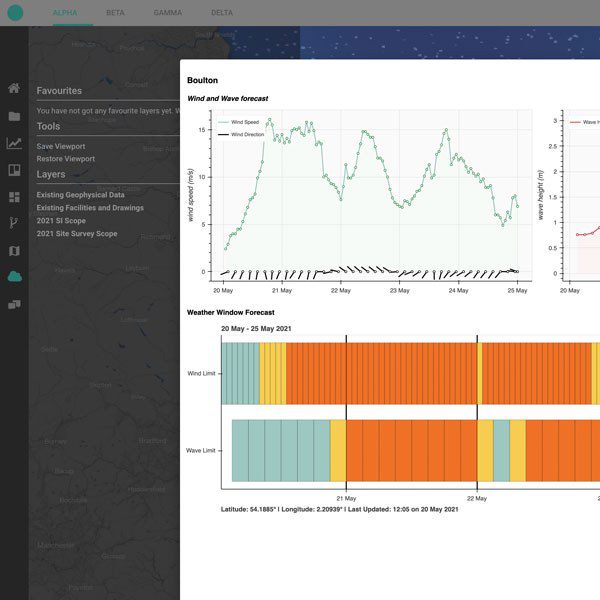Select the board layout sidebar icon
The image size is (600, 600).
pyautogui.click(x=14, y=170)
